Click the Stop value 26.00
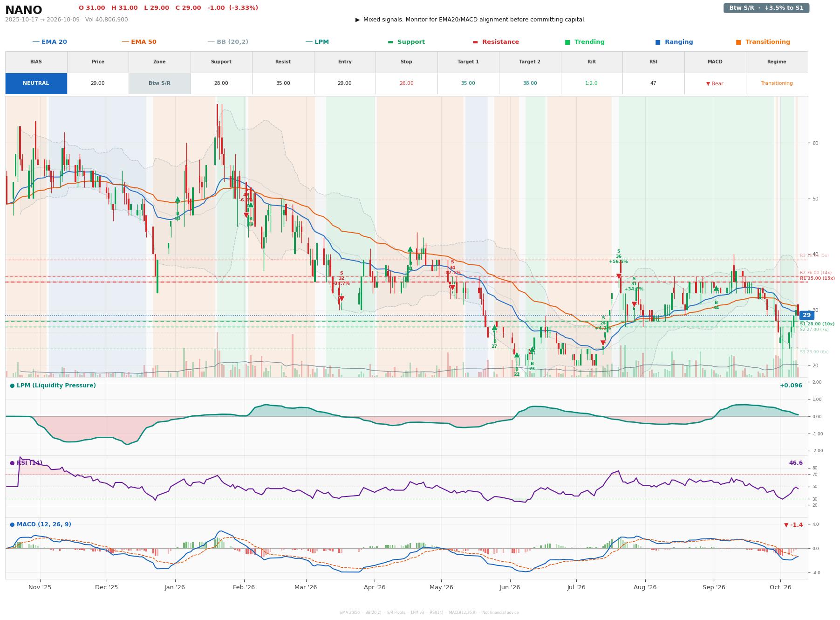The image size is (840, 620). [406, 83]
